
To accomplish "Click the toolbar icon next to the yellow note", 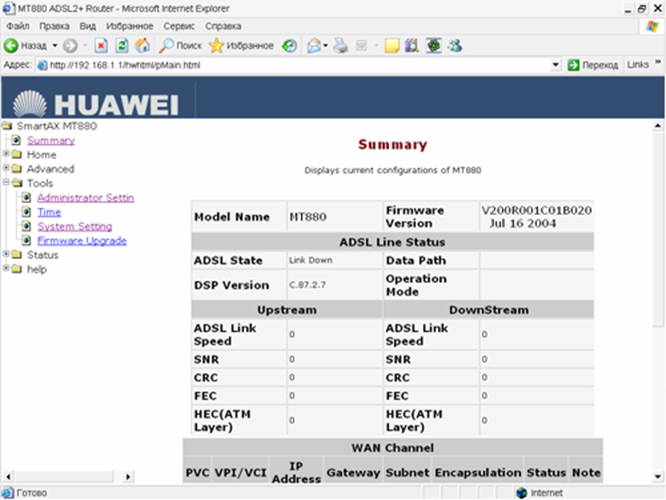I will point(412,45).
